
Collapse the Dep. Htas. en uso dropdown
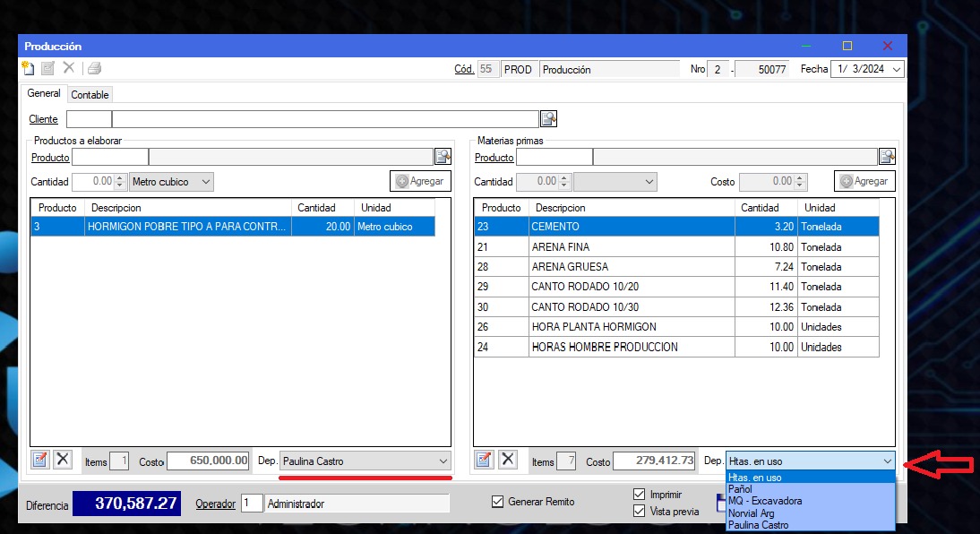point(887,461)
